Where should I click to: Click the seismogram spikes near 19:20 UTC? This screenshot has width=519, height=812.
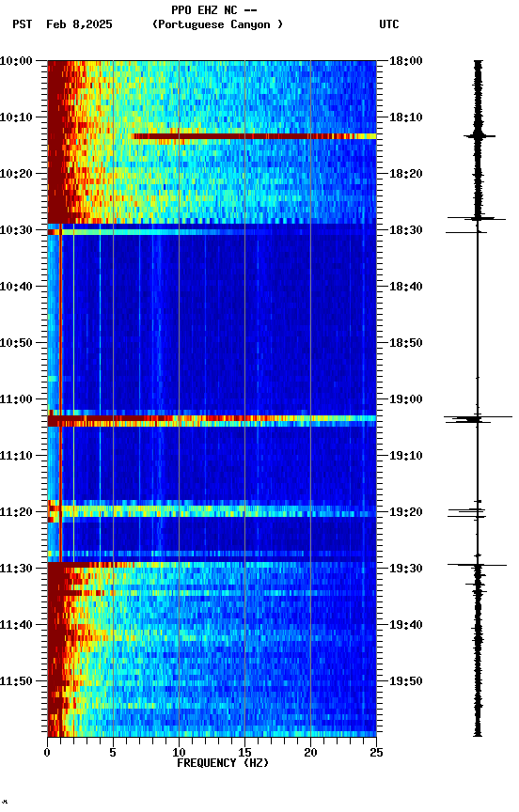pyautogui.click(x=467, y=513)
